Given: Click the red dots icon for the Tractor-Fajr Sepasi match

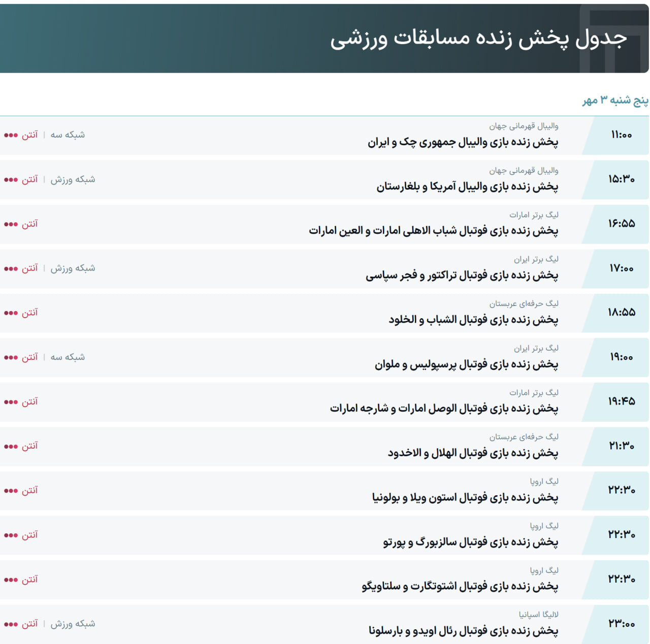Looking at the screenshot, I should pos(11,268).
